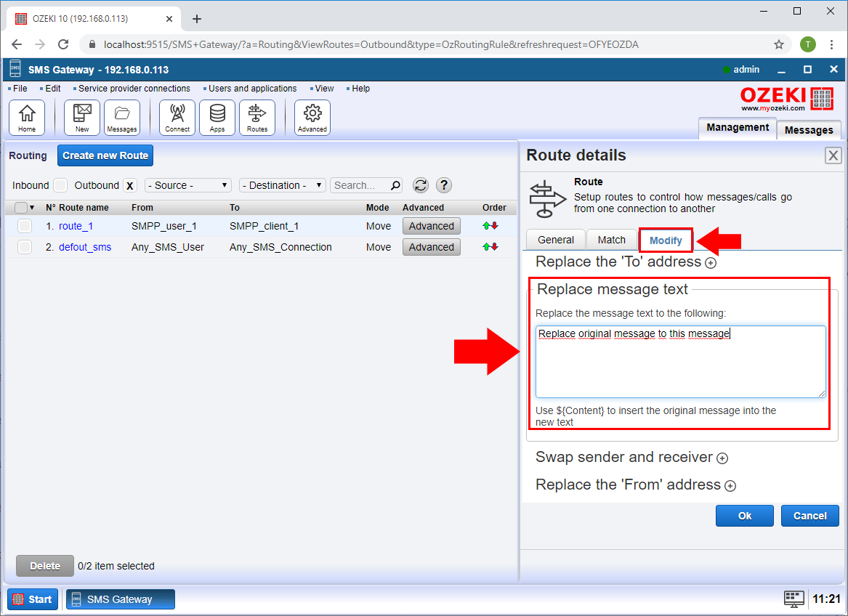Open the Apps database toolbar icon

(x=217, y=118)
